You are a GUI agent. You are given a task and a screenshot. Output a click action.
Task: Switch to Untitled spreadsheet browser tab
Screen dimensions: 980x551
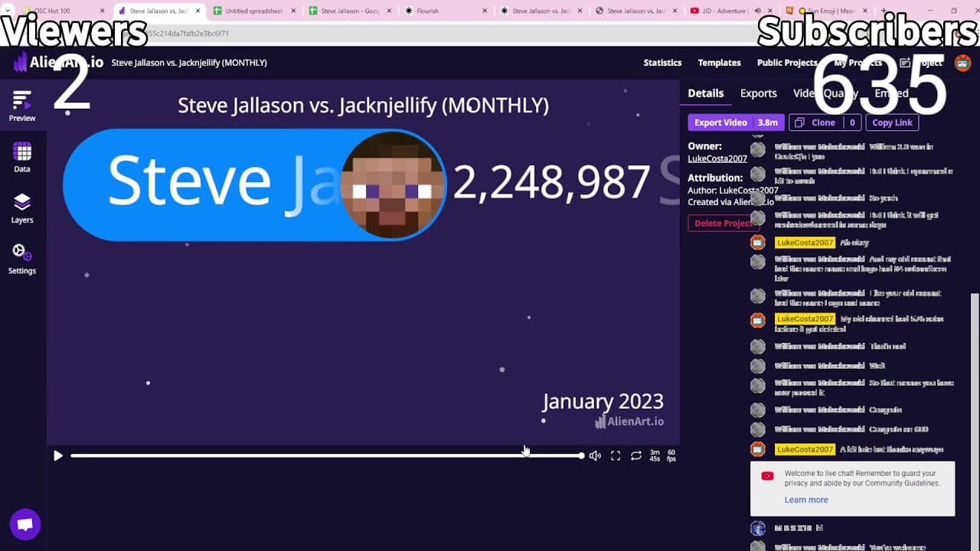pos(254,11)
